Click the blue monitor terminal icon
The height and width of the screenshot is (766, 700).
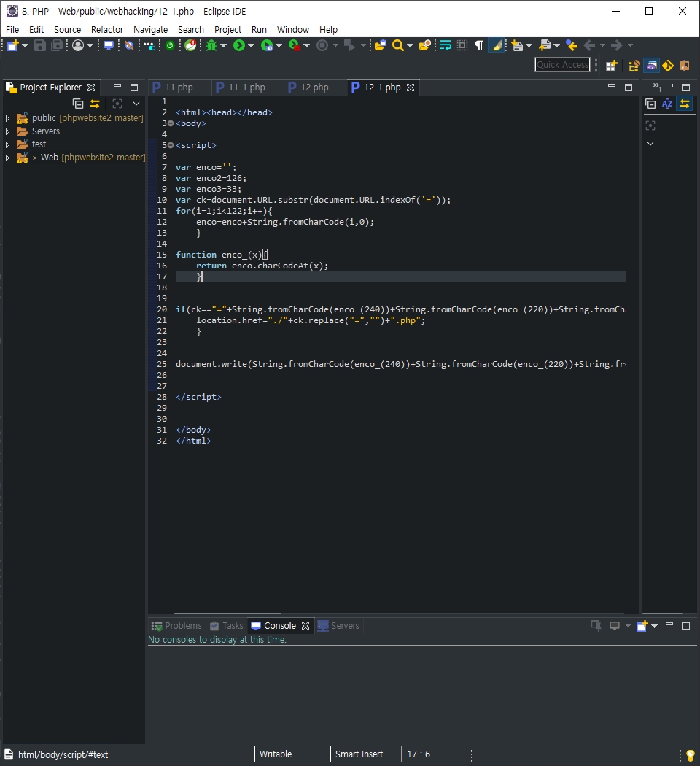(109, 45)
